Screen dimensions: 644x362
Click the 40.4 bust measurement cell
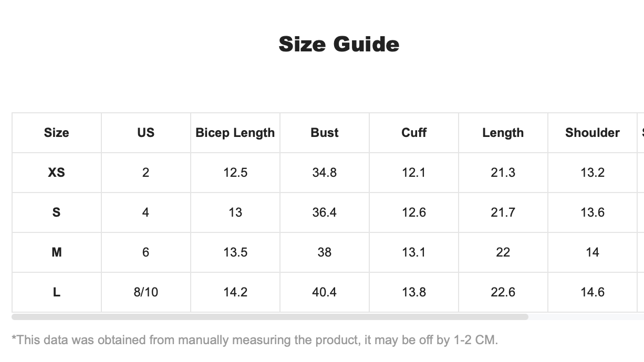coord(325,292)
